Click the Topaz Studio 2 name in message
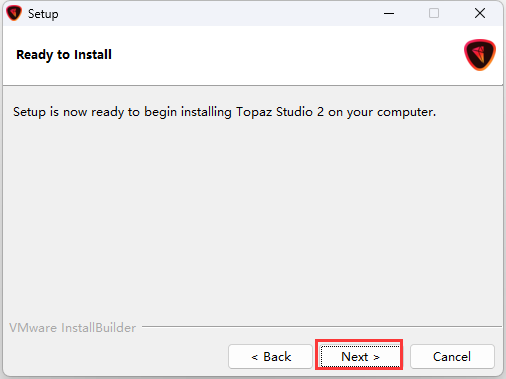Viewport: 506px width, 379px height. pyautogui.click(x=280, y=112)
